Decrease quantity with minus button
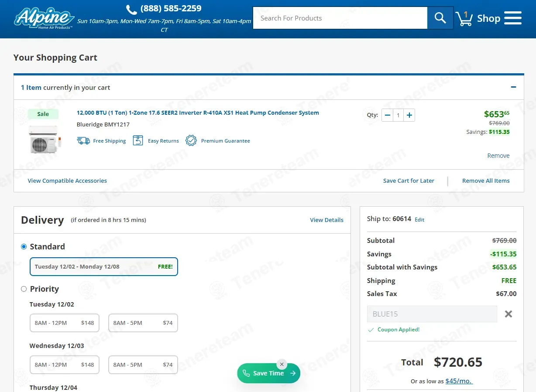The width and height of the screenshot is (536, 392). click(387, 115)
